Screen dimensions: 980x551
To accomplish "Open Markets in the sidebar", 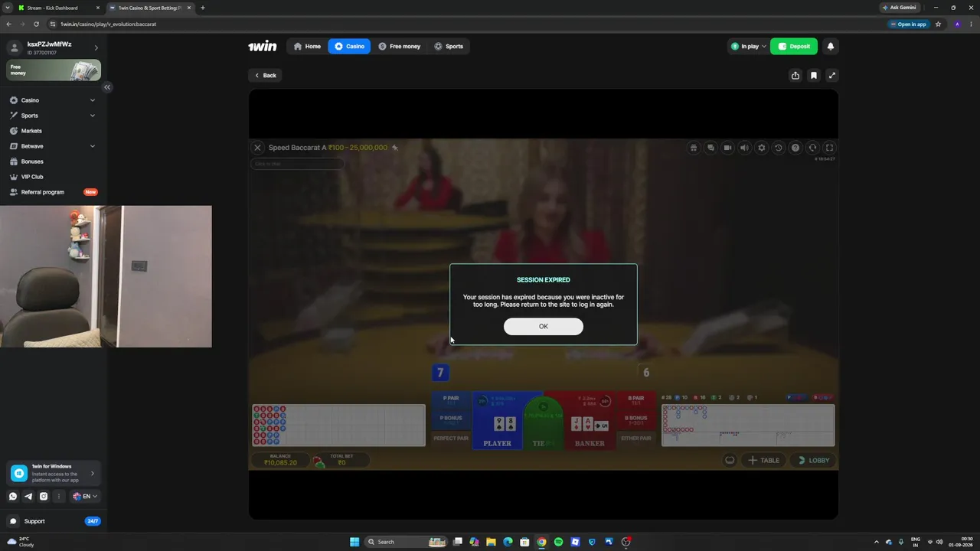I will pyautogui.click(x=53, y=131).
